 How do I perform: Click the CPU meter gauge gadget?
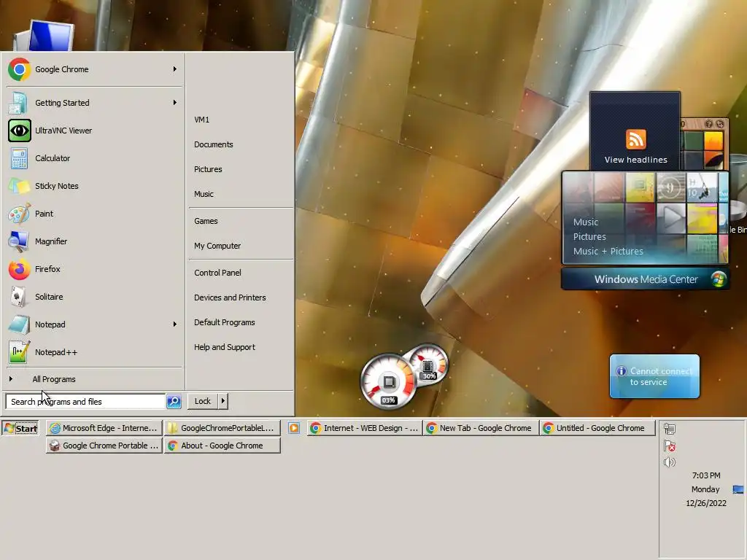click(x=388, y=381)
